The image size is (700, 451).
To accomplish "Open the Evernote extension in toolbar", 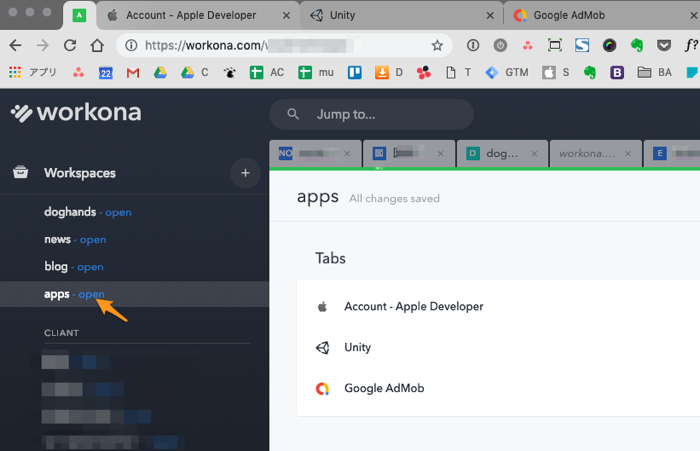I will point(637,45).
